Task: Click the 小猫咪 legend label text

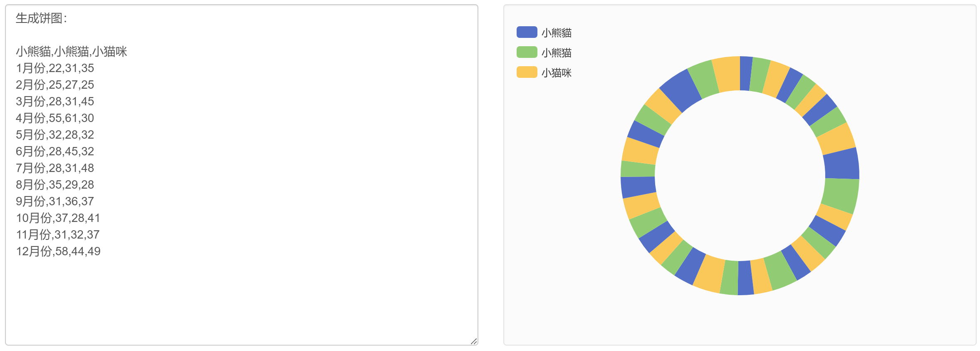Action: click(x=556, y=73)
